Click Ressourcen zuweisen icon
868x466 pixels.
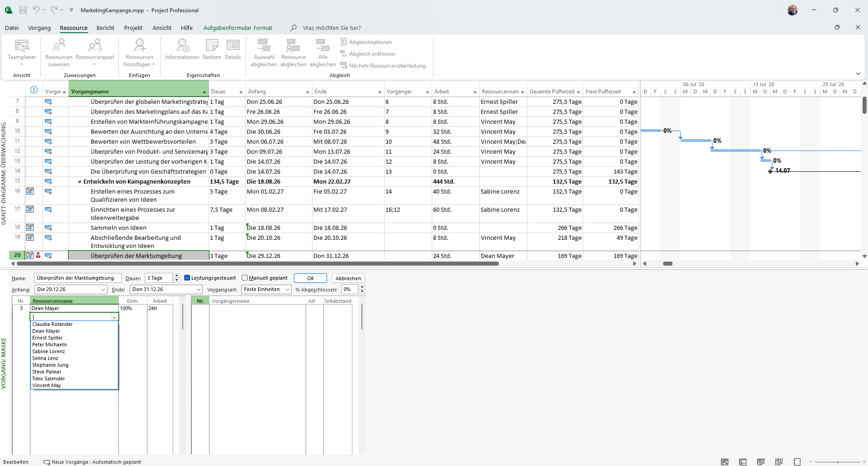coord(59,46)
